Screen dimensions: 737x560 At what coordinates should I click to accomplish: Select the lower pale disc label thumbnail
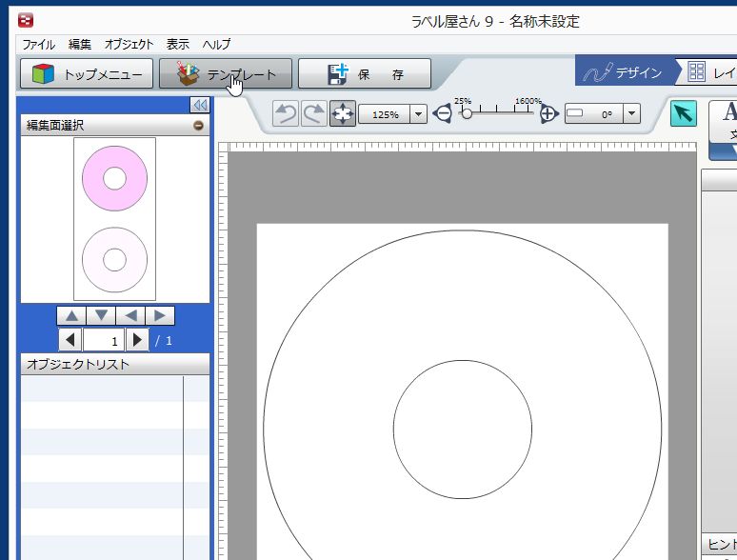(114, 260)
